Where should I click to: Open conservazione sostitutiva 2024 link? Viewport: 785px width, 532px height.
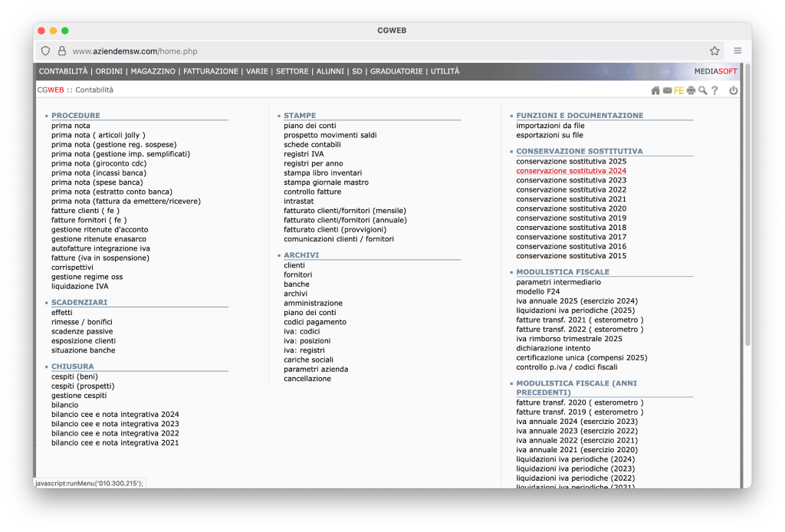(x=571, y=171)
